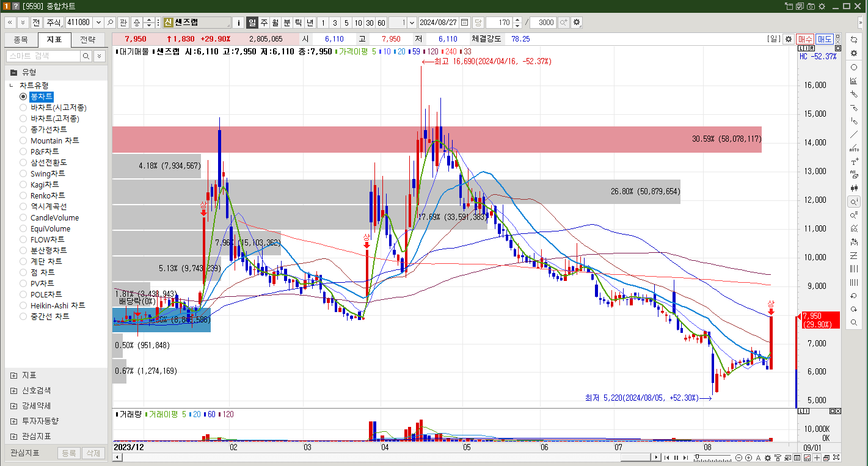Open the dropdown beside the minute interval field
The height and width of the screenshot is (466, 868).
[411, 23]
